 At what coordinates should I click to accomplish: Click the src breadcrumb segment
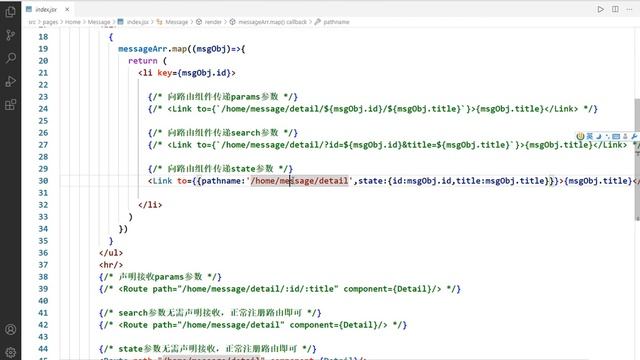32,22
